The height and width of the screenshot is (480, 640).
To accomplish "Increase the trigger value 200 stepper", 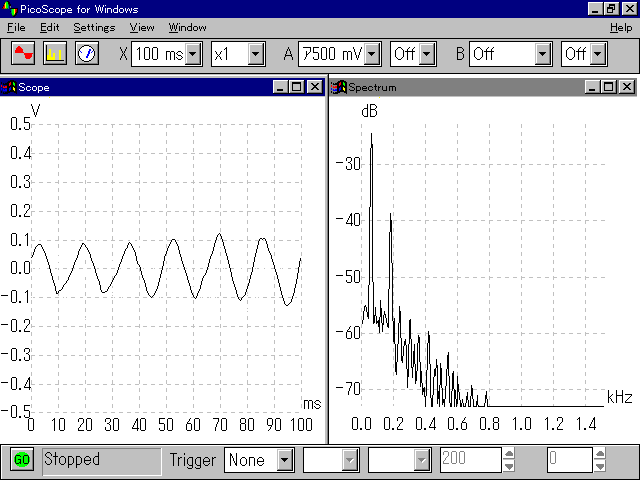I will (x=509, y=454).
